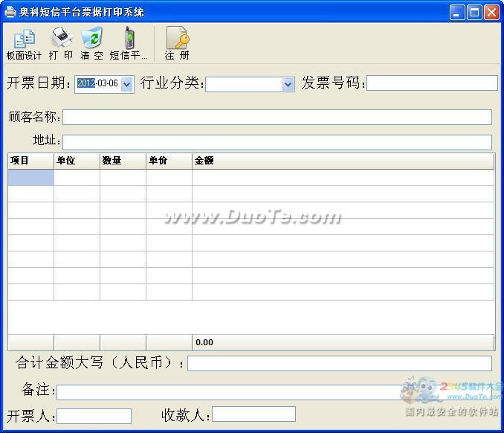Close the 票据打印系统 window
Screen dimensions: 504x433
492,13
